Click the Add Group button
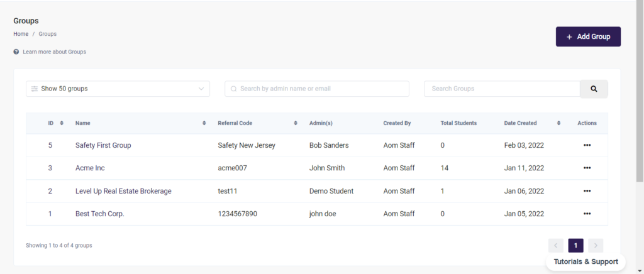Viewport: 644px width, 274px height. (x=588, y=37)
